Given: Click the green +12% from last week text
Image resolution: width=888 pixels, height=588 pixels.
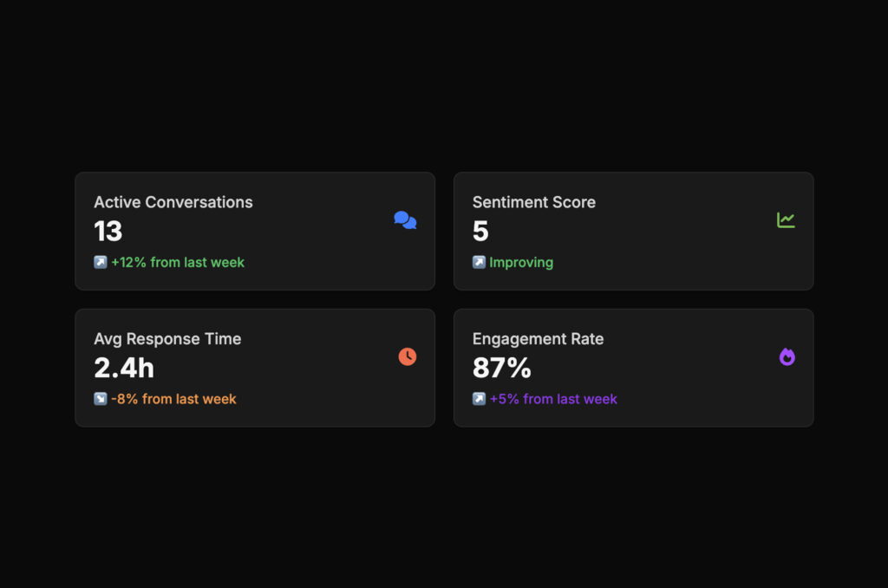Looking at the screenshot, I should tap(178, 262).
